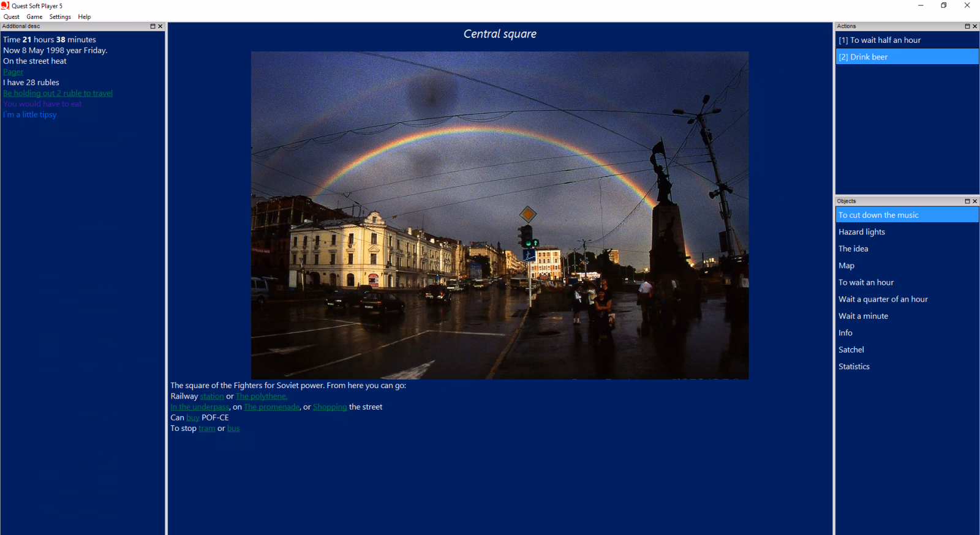Go to the railway station link
This screenshot has width=980, height=535.
pyautogui.click(x=212, y=396)
